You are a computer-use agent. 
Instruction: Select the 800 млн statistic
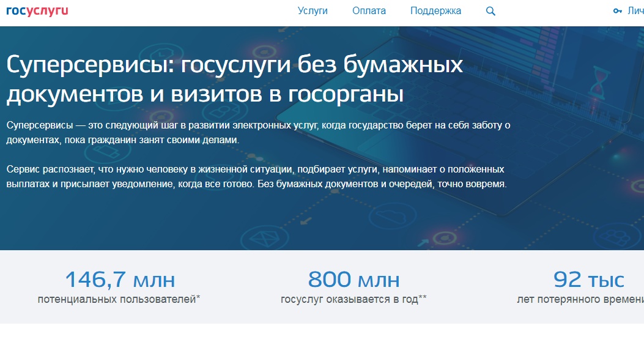click(x=353, y=280)
